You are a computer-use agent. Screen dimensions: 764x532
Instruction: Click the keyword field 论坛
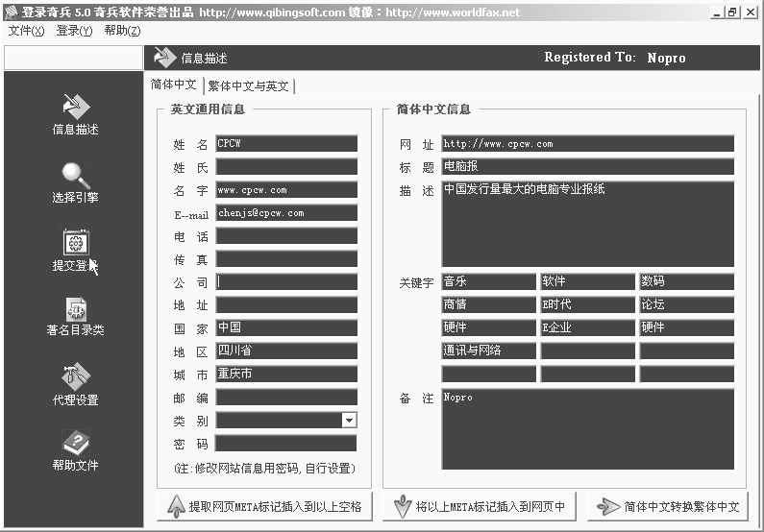pos(687,304)
